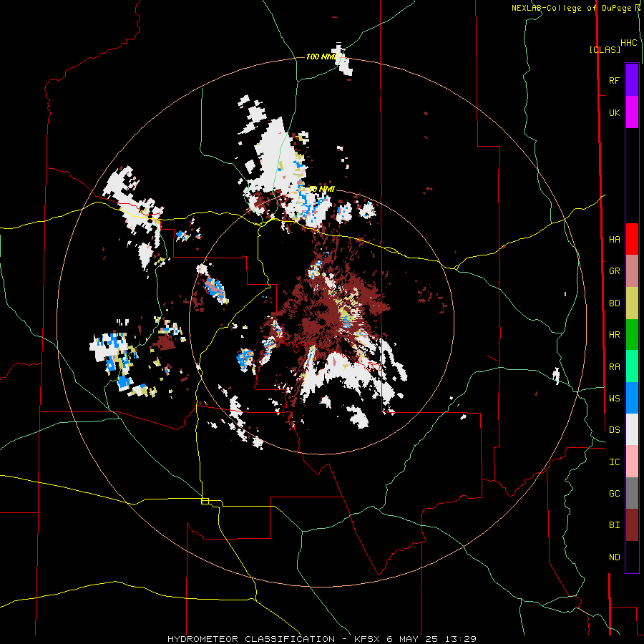Image resolution: width=644 pixels, height=644 pixels.
Task: Click the ND legend label
Action: pyautogui.click(x=614, y=557)
